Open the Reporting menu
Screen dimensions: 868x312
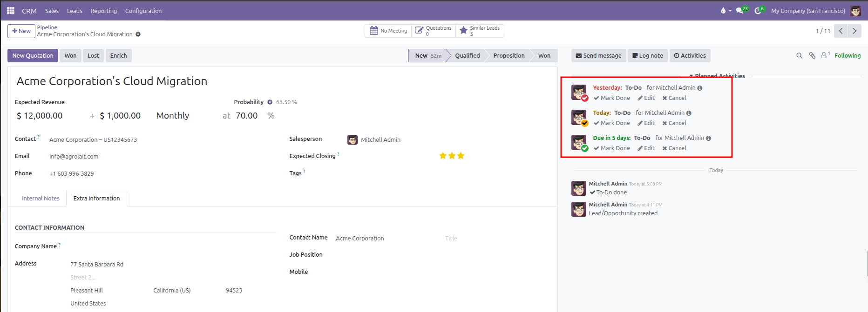(103, 11)
